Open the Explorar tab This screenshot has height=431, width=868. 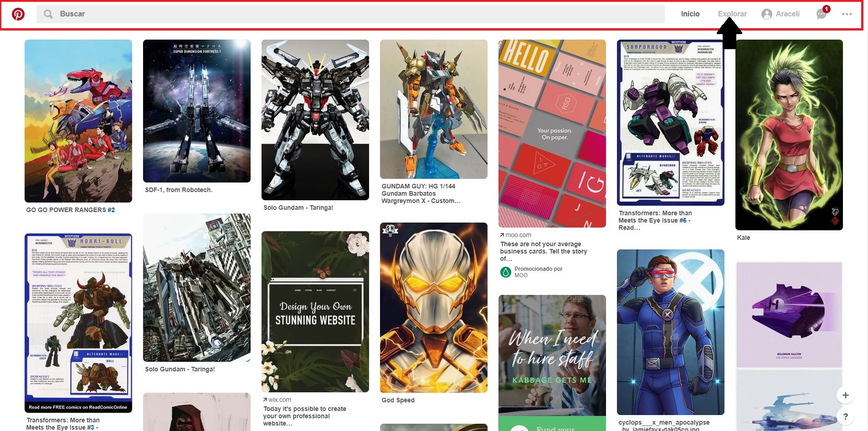click(x=732, y=14)
